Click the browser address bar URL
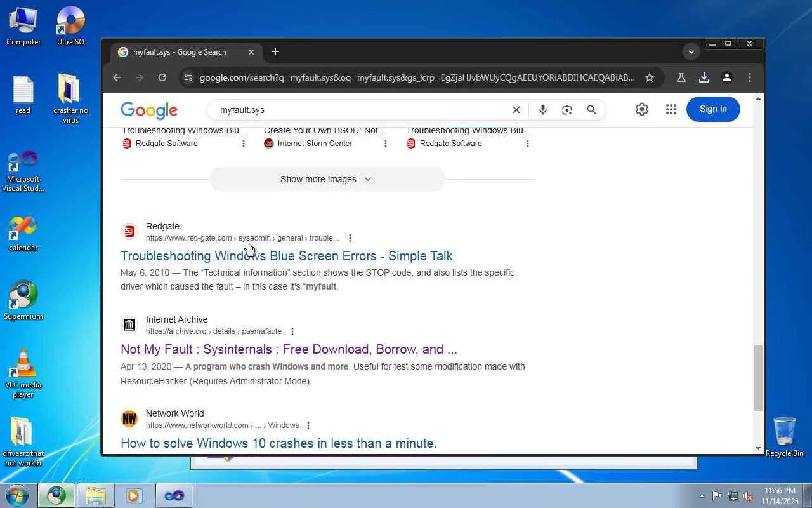 pos(417,77)
